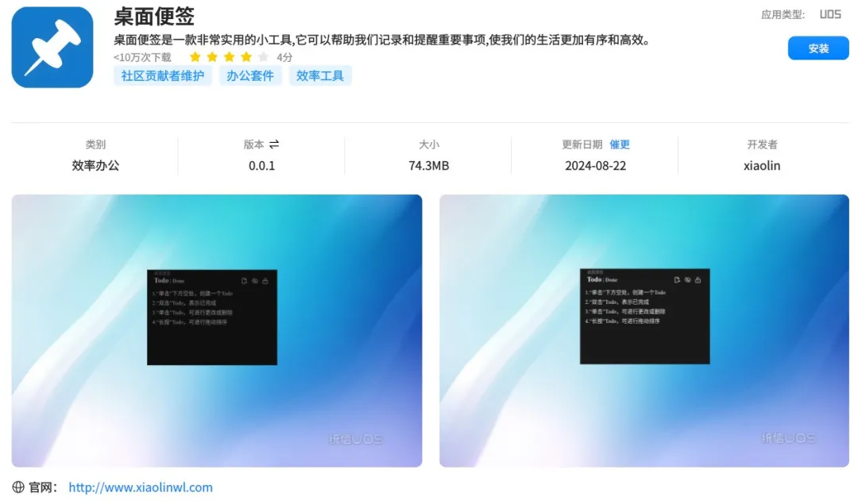The image size is (858, 504).
Task: Click the 桌面便签 app title
Action: click(154, 16)
